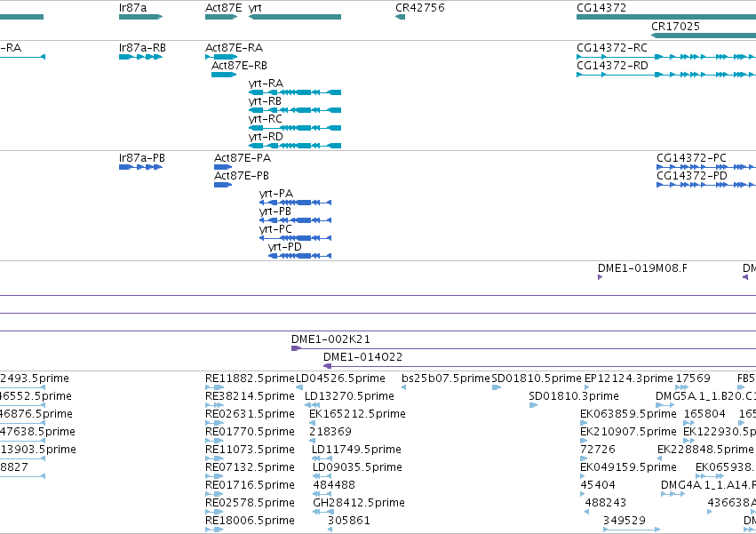Select the CG14372 gene label
Image resolution: width=756 pixels, height=534 pixels.
601,8
